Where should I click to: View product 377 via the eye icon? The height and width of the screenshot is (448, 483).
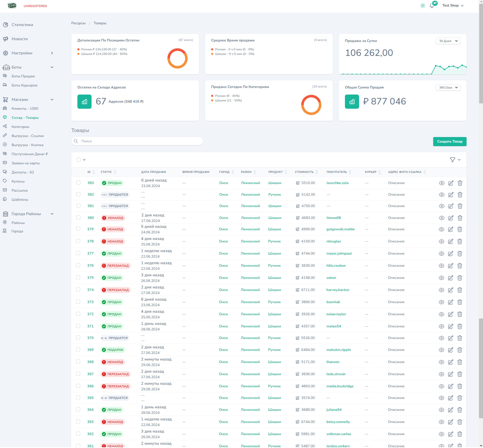point(442,254)
